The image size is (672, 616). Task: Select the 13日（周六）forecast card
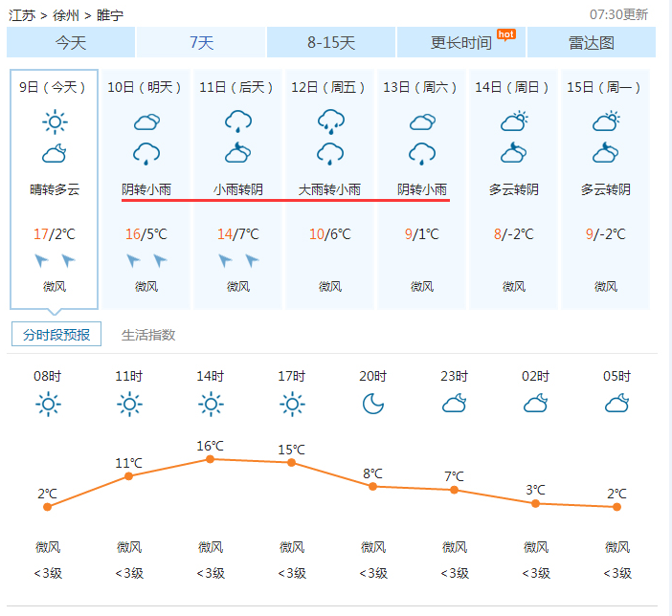click(x=422, y=188)
